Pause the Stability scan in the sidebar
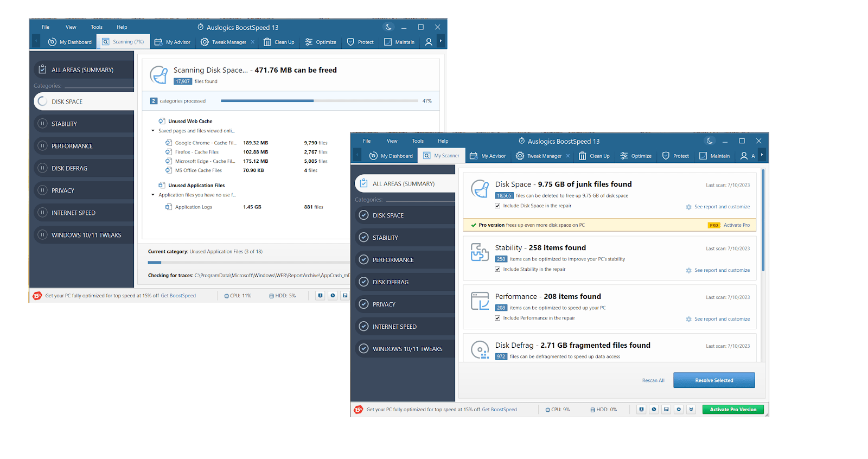Screen dimensions: 868x459 coord(42,124)
